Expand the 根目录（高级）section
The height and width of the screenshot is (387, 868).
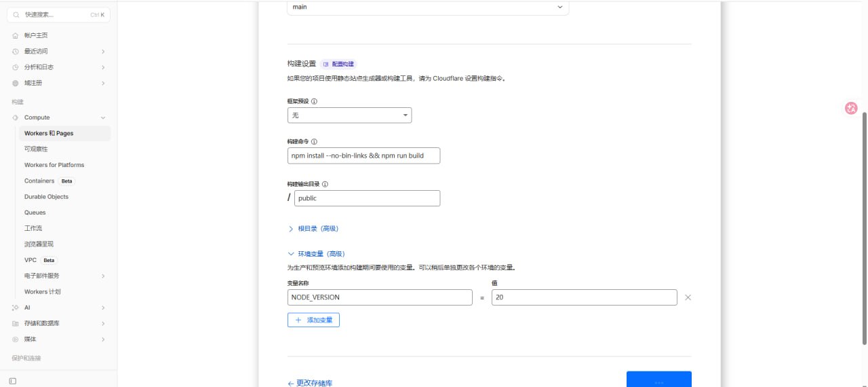pyautogui.click(x=313, y=229)
